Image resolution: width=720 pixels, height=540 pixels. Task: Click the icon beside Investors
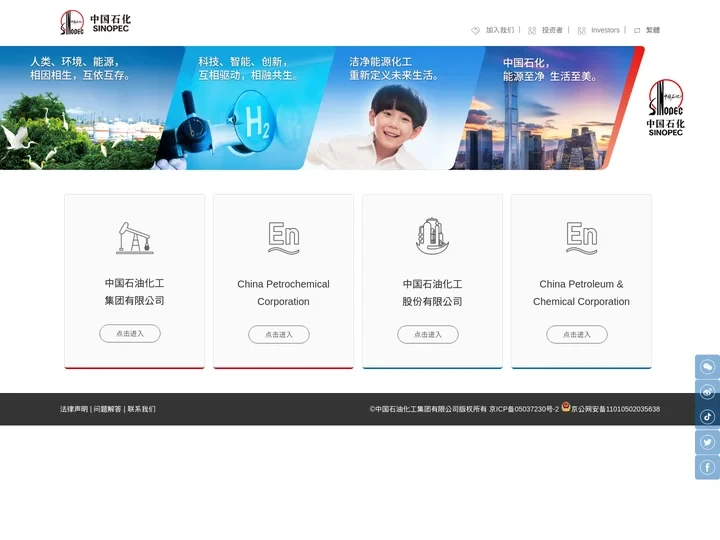coord(581,31)
